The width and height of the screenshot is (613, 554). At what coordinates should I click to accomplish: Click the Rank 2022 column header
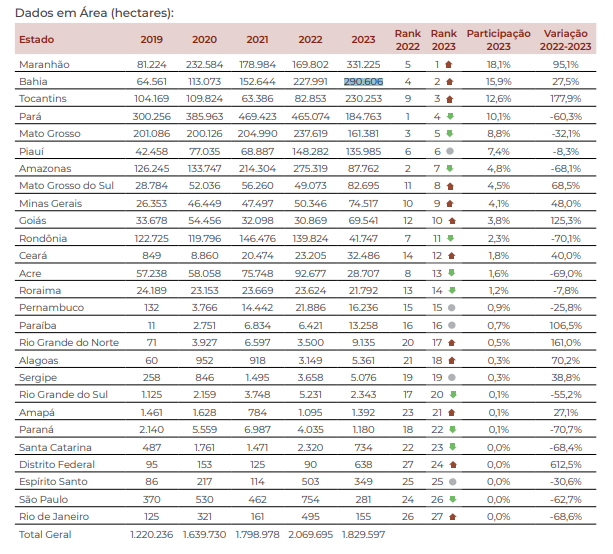407,40
